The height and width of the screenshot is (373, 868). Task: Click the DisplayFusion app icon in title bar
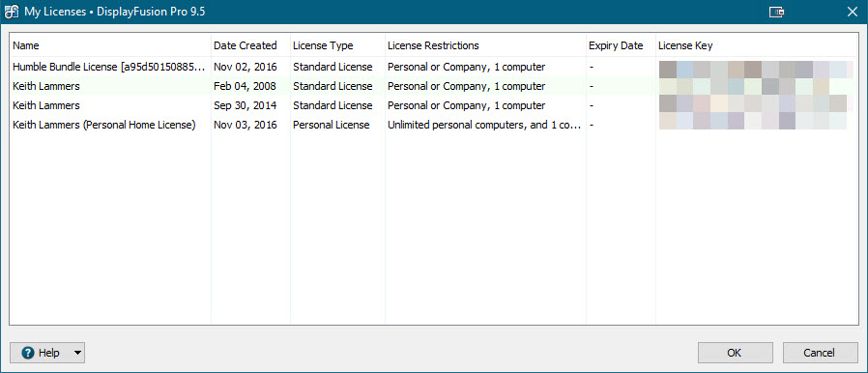pos(11,12)
